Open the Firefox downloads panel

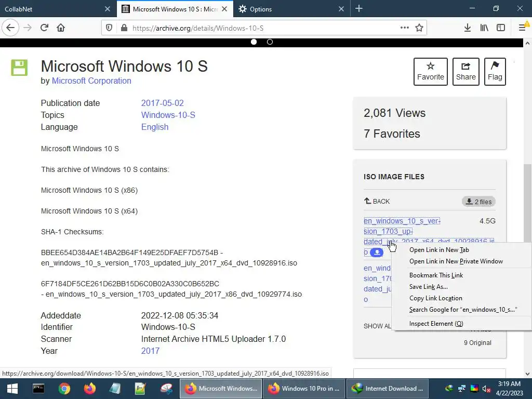tap(467, 28)
